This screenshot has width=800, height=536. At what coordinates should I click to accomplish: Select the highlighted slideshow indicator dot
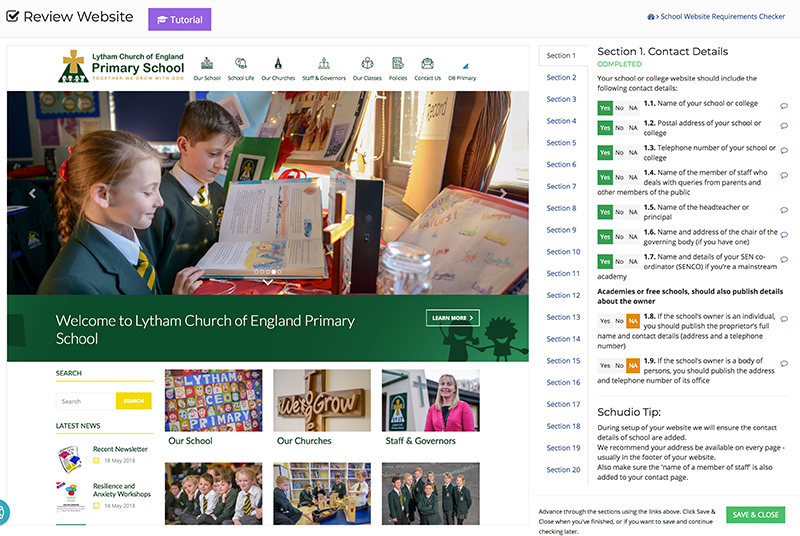[x=273, y=272]
